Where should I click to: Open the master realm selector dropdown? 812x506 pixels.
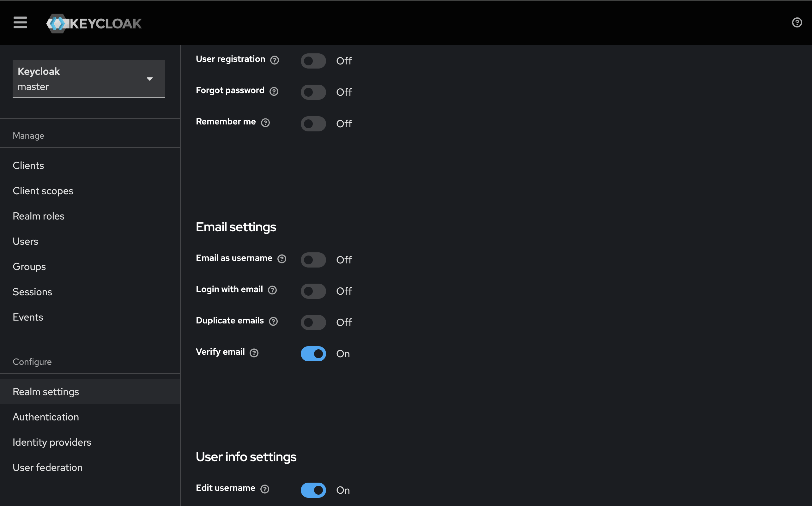88,79
